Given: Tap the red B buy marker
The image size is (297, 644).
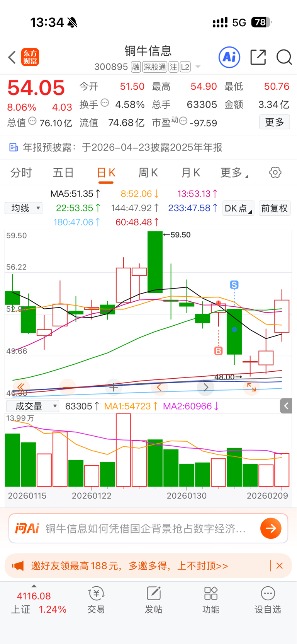Looking at the screenshot, I should 219,351.
